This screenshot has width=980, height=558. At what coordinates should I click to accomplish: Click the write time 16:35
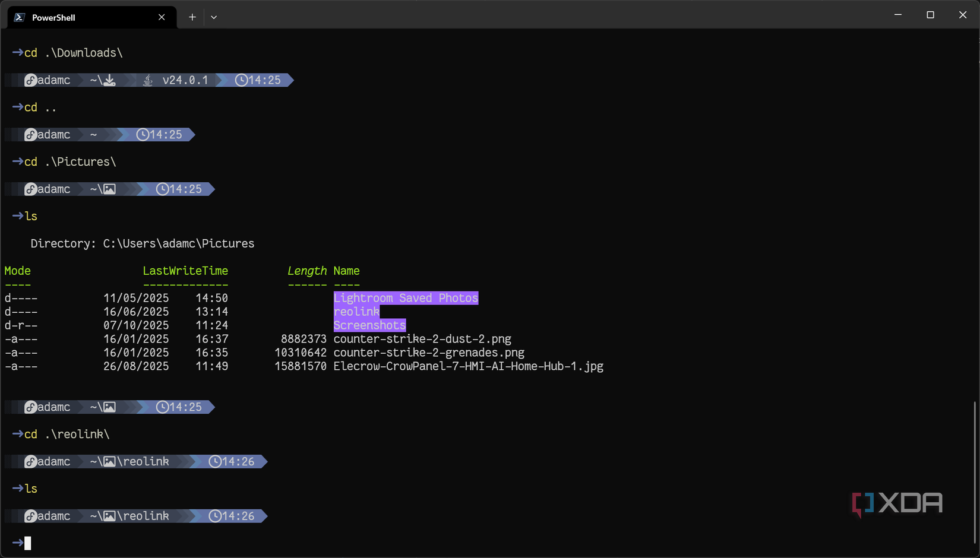click(212, 353)
